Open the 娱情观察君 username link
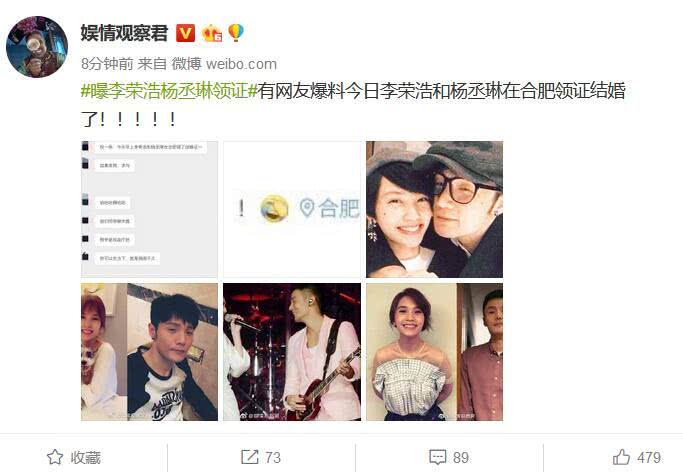The height and width of the screenshot is (475, 683). tap(124, 33)
